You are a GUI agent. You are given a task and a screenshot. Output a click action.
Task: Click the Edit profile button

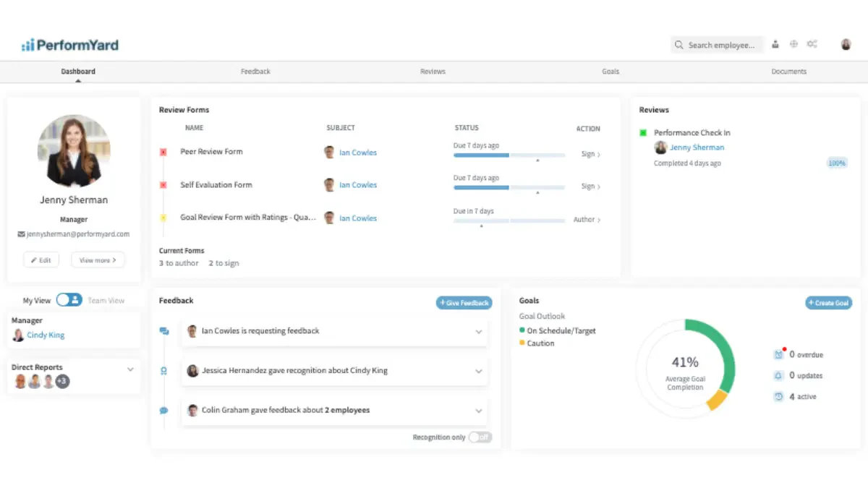pos(41,260)
